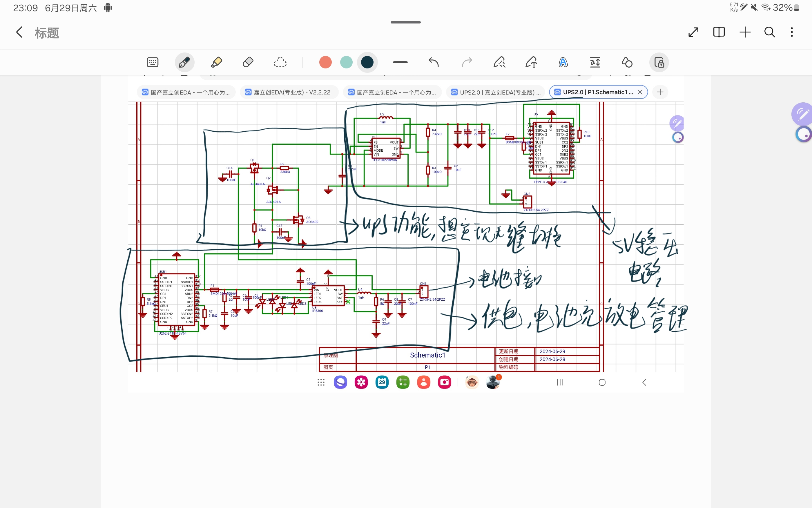
Task: Open the pen thickness selector
Action: (400, 62)
